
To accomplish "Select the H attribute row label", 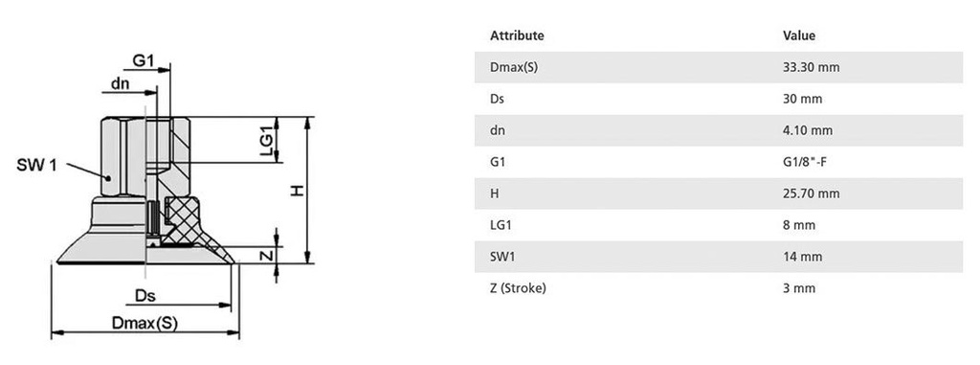I will tap(495, 194).
